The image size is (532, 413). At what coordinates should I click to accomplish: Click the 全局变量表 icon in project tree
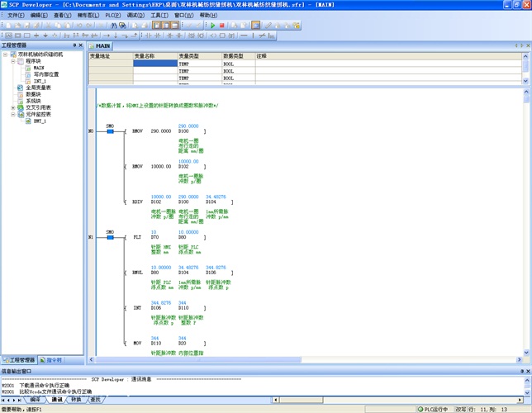pos(21,87)
